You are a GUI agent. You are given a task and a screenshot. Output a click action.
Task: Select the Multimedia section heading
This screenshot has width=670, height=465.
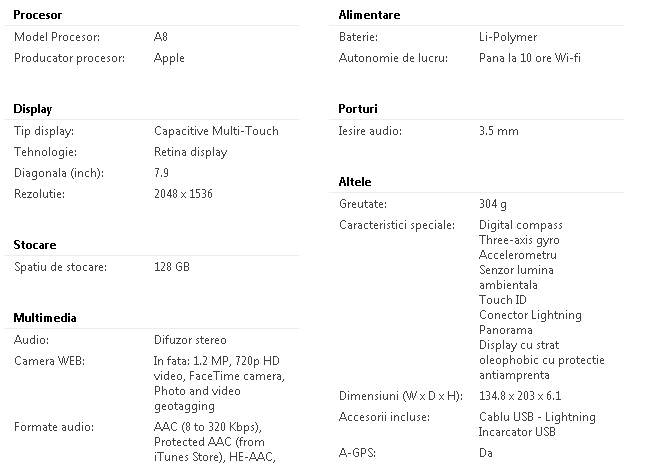coord(45,318)
